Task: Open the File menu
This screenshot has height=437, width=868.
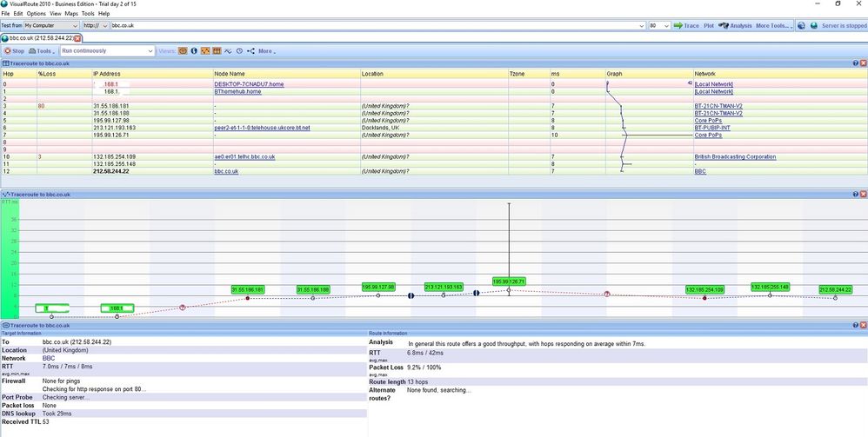Action: 5,13
